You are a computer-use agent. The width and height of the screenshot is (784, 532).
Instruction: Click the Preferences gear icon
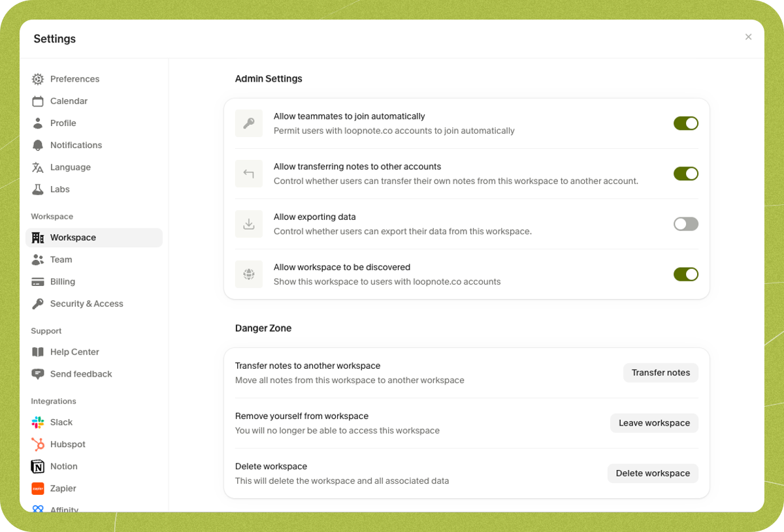pyautogui.click(x=37, y=78)
